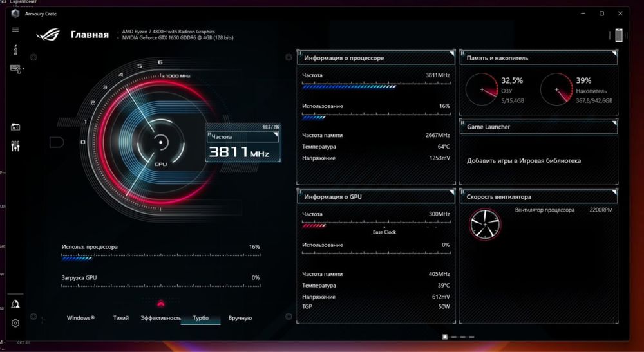Screen dimensions: 644x352
Task: Click the 32,5% RAM usage value
Action: coord(512,81)
